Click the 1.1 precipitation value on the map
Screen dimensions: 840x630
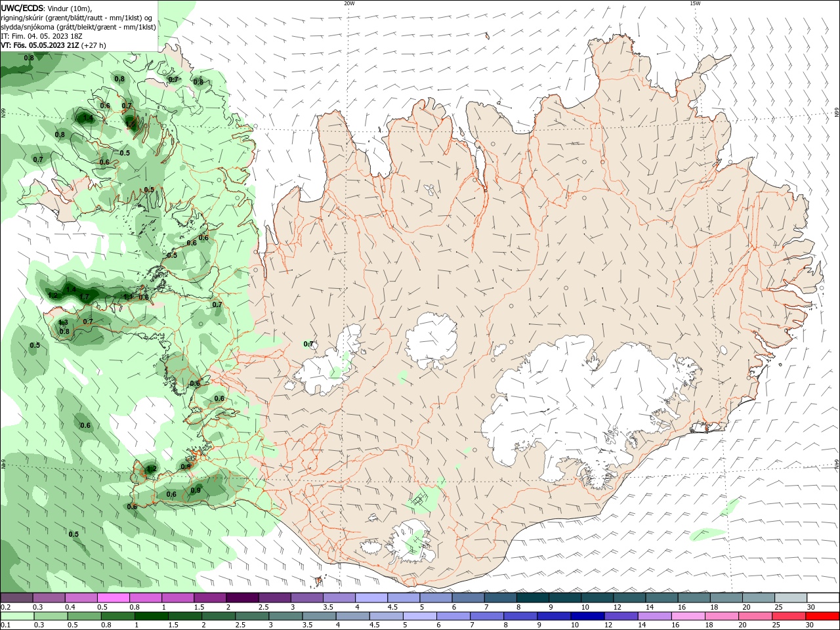pos(129,297)
